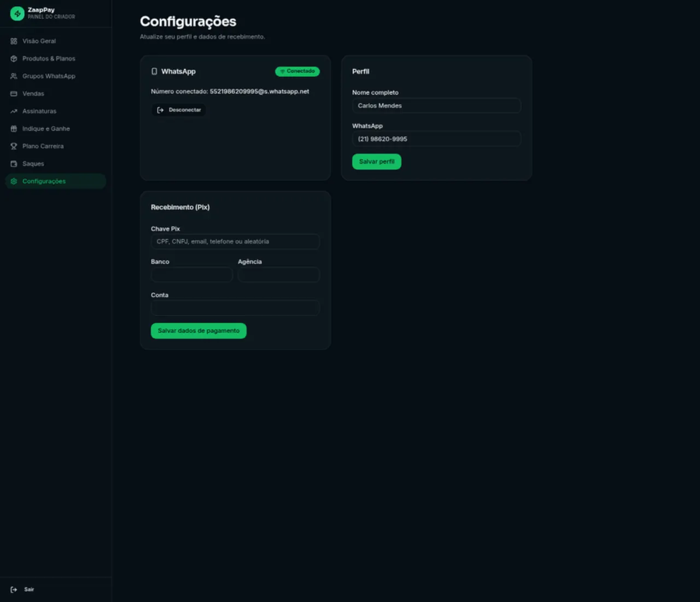Click the Grupos WhatsApp people icon

pos(14,76)
